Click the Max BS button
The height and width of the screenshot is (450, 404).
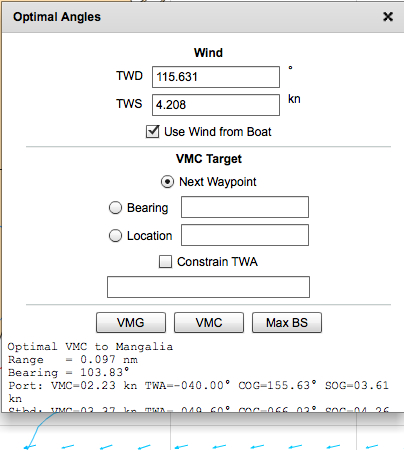tap(287, 322)
